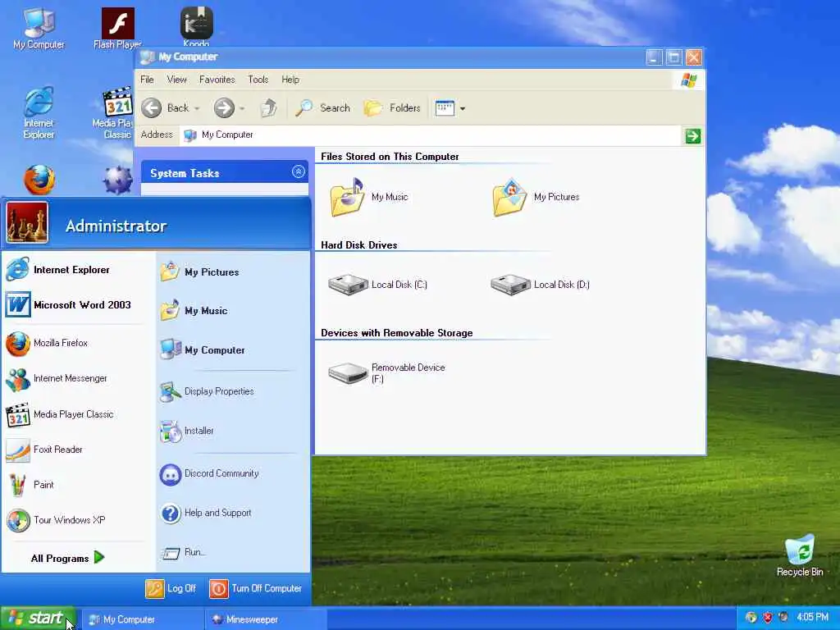Click red security shield tray icon

click(x=767, y=617)
